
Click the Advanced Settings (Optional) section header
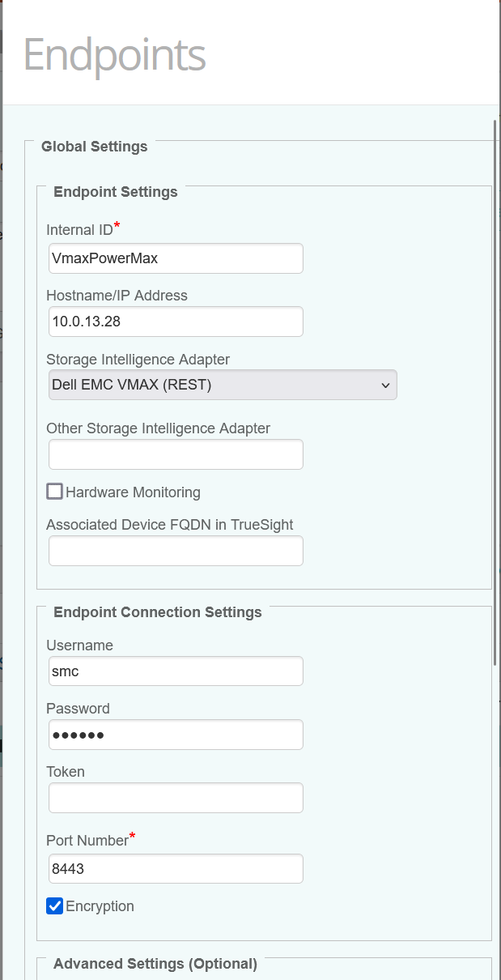(155, 964)
